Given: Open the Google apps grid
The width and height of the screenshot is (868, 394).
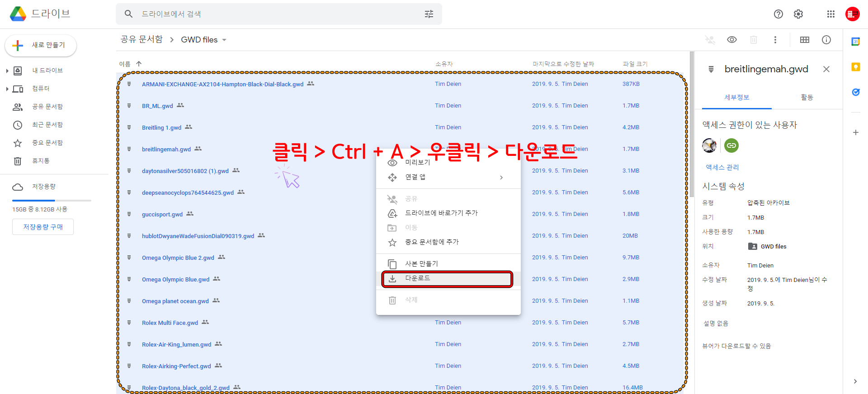Looking at the screenshot, I should point(831,14).
